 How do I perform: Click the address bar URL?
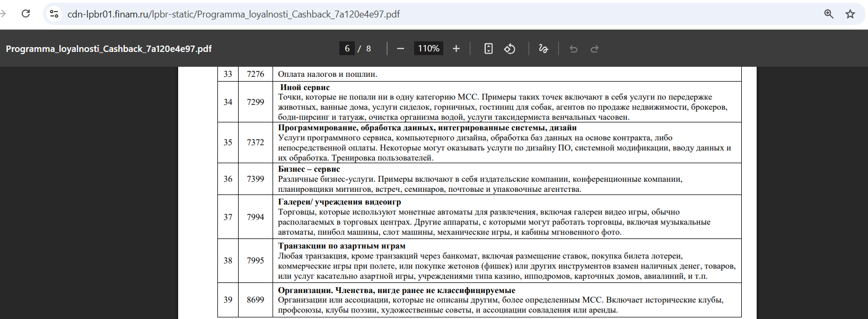(x=234, y=14)
